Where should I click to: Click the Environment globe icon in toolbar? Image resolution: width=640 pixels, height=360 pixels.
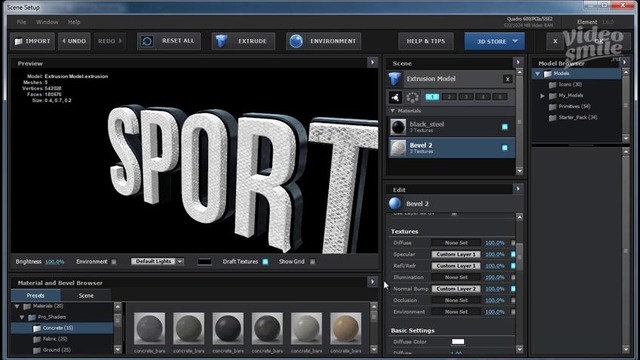pos(296,41)
